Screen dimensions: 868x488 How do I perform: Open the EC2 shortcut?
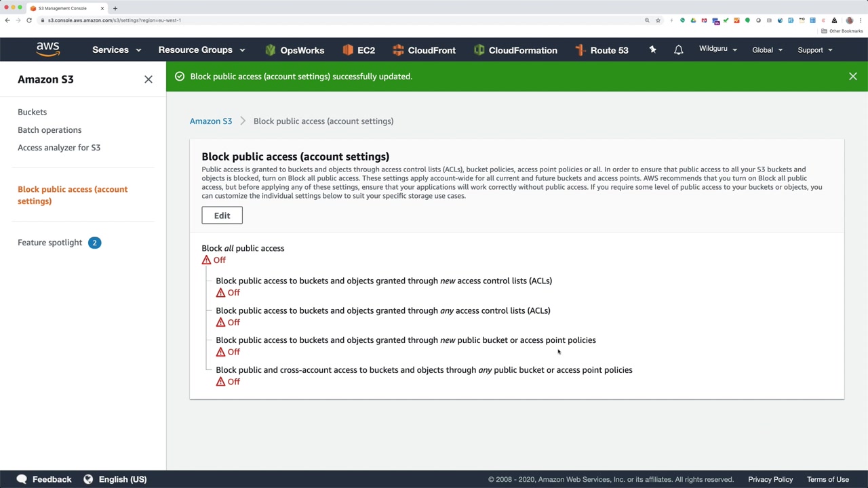(x=359, y=50)
